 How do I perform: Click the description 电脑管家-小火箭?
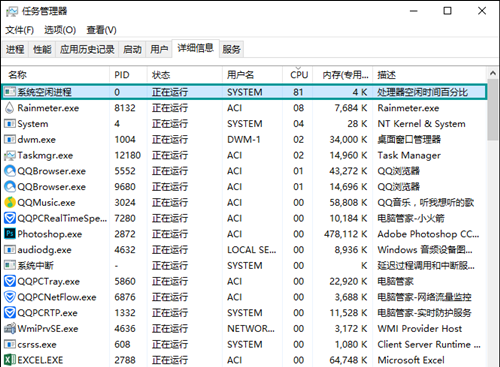click(411, 218)
